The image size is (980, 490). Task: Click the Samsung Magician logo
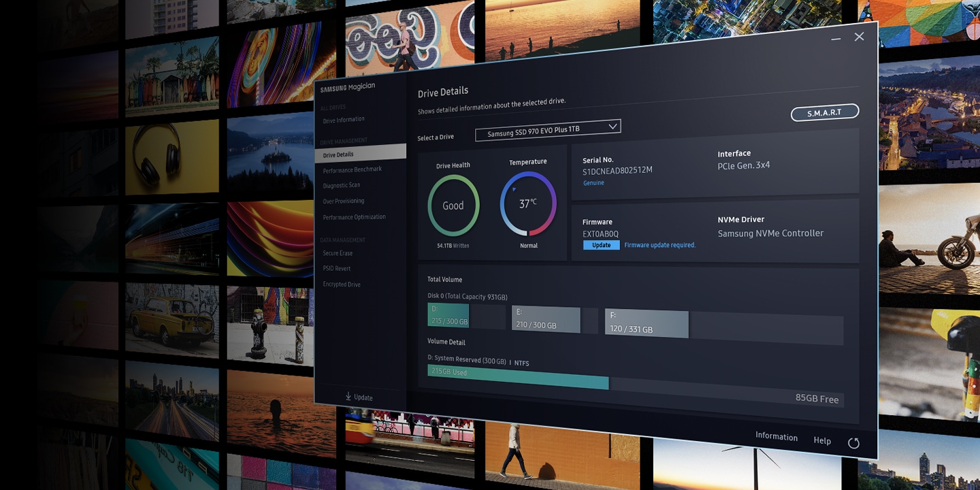(348, 88)
